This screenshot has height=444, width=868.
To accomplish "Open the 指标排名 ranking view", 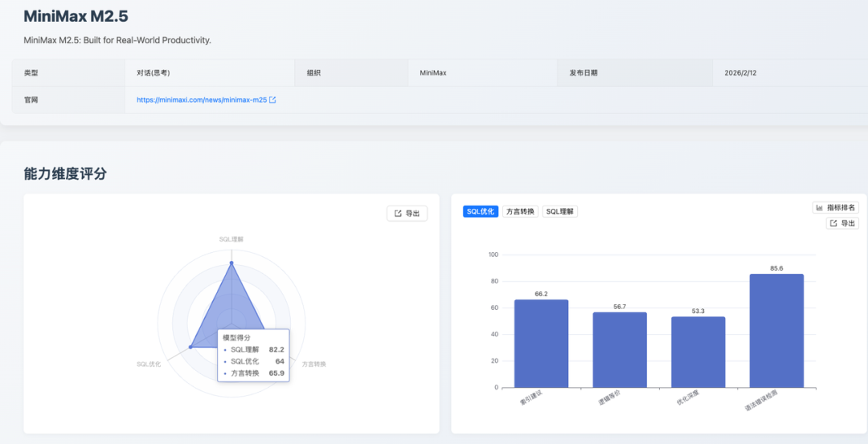I will point(836,207).
